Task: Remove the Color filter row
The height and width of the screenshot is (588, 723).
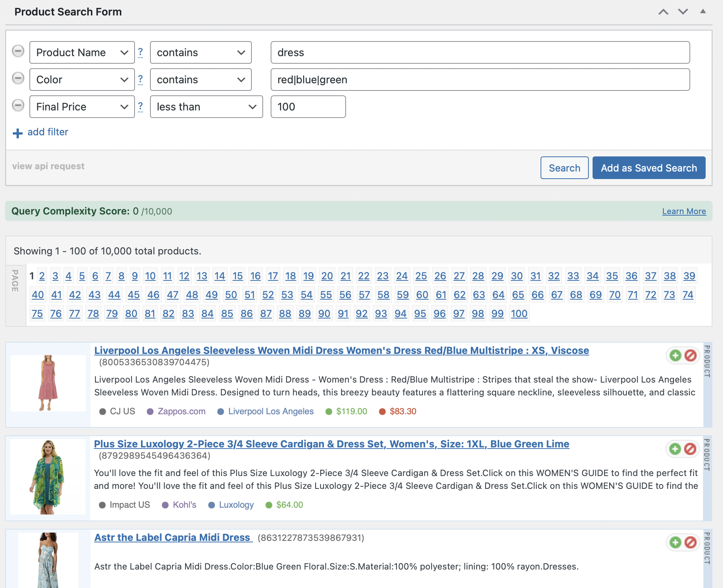Action: click(18, 78)
